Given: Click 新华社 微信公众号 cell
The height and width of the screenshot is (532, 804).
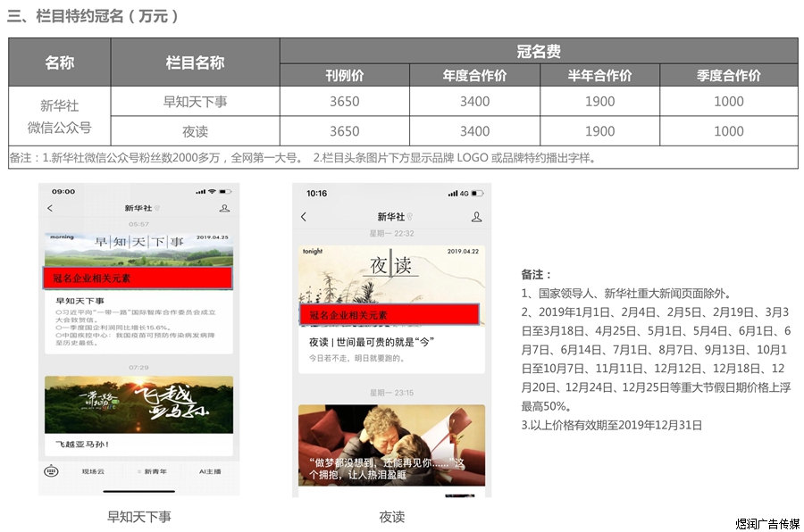Looking at the screenshot, I should [x=60, y=116].
